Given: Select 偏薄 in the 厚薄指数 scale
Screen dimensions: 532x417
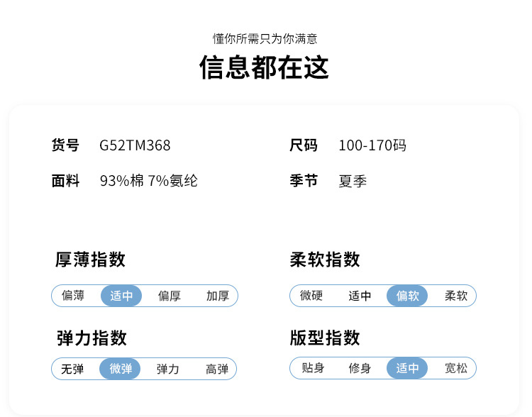Looking at the screenshot, I should point(73,296).
